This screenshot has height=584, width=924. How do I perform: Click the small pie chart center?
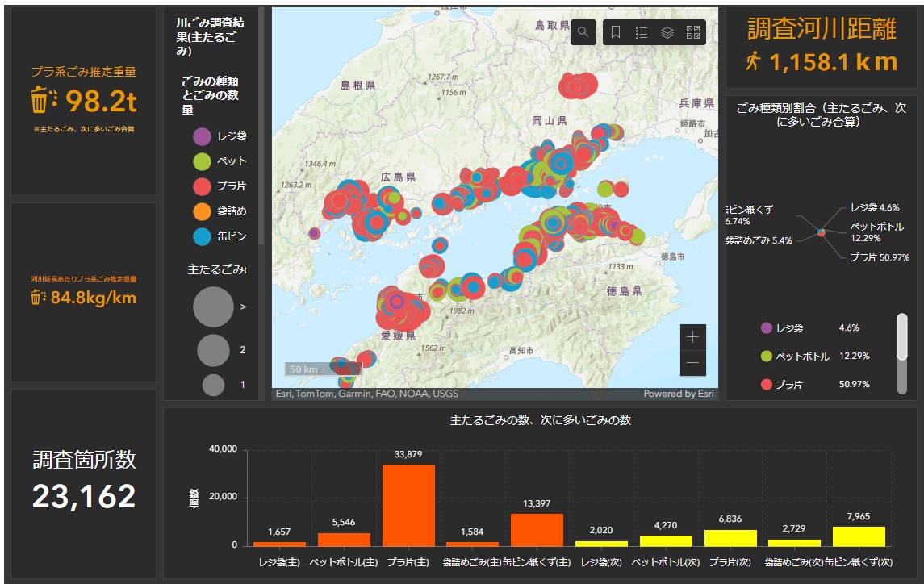(821, 232)
